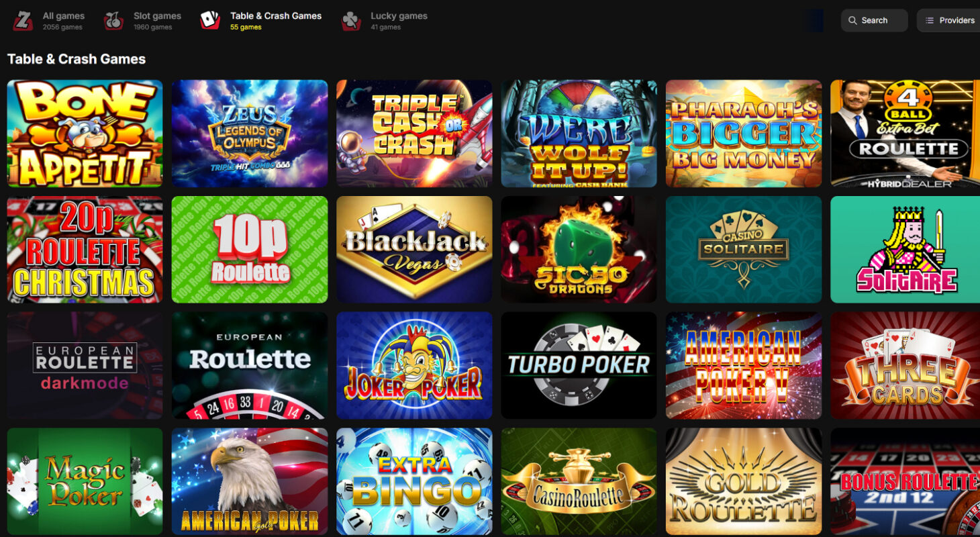
Task: Select Triple Cash or Crash game
Action: click(x=414, y=134)
